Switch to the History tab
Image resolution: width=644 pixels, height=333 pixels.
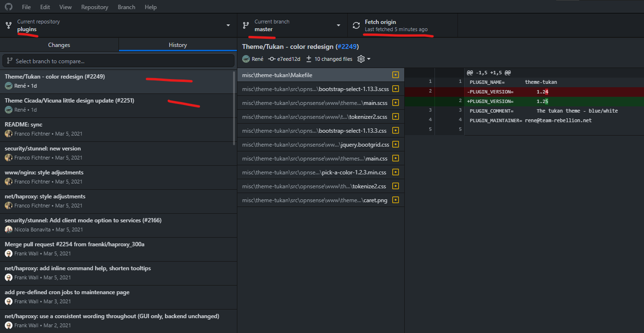(x=178, y=45)
